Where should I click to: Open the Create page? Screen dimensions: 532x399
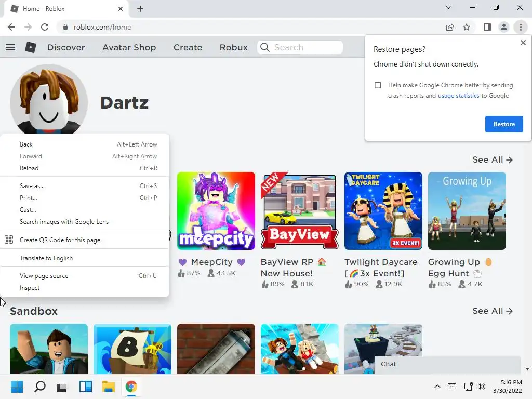[x=188, y=47]
